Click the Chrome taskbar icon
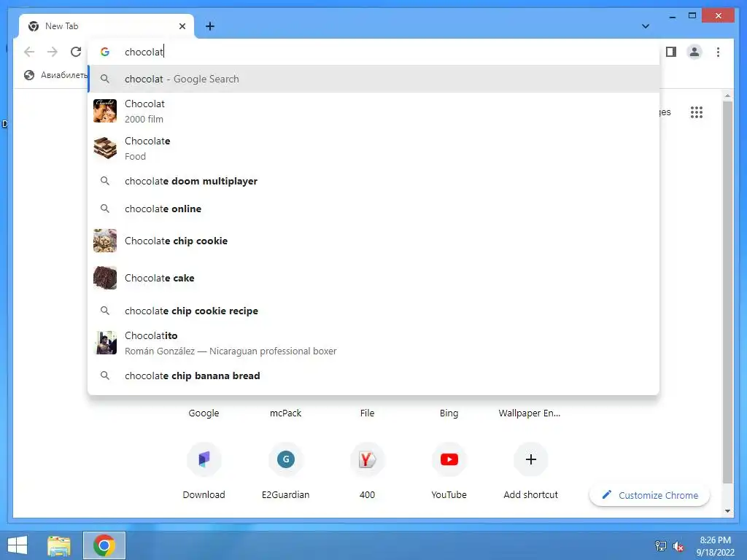747x560 pixels. tap(104, 545)
